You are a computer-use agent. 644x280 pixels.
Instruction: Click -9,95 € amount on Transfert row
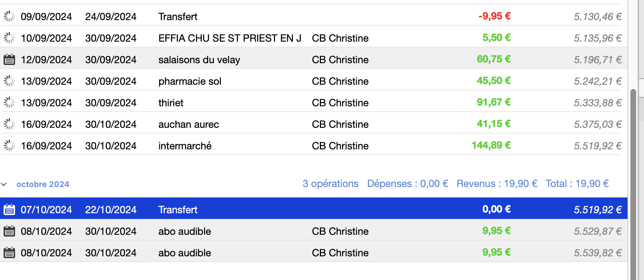coord(494,16)
